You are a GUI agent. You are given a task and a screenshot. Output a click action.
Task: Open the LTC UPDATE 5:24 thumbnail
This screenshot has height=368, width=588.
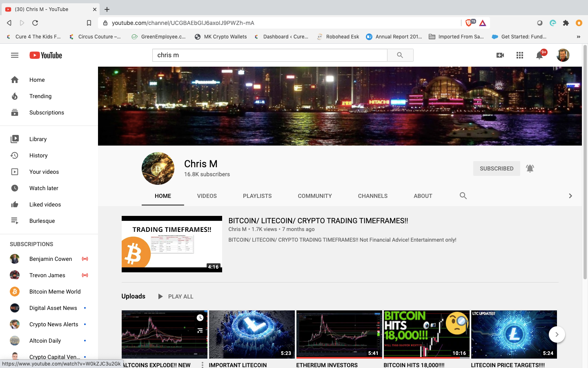[514, 334]
